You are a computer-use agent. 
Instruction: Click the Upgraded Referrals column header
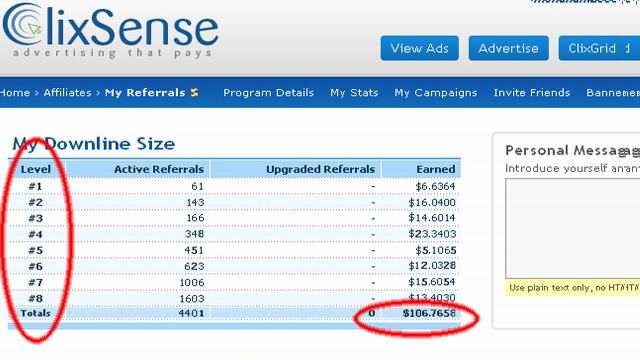coord(320,169)
